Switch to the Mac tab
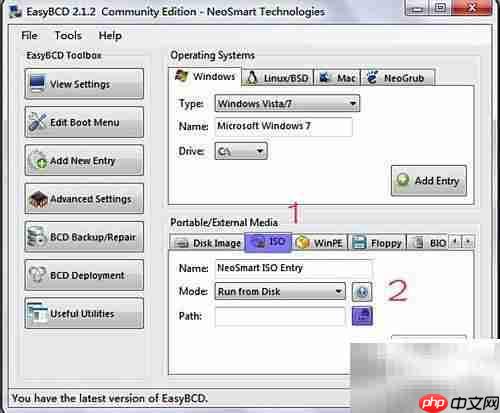The width and height of the screenshot is (500, 413). click(x=337, y=78)
